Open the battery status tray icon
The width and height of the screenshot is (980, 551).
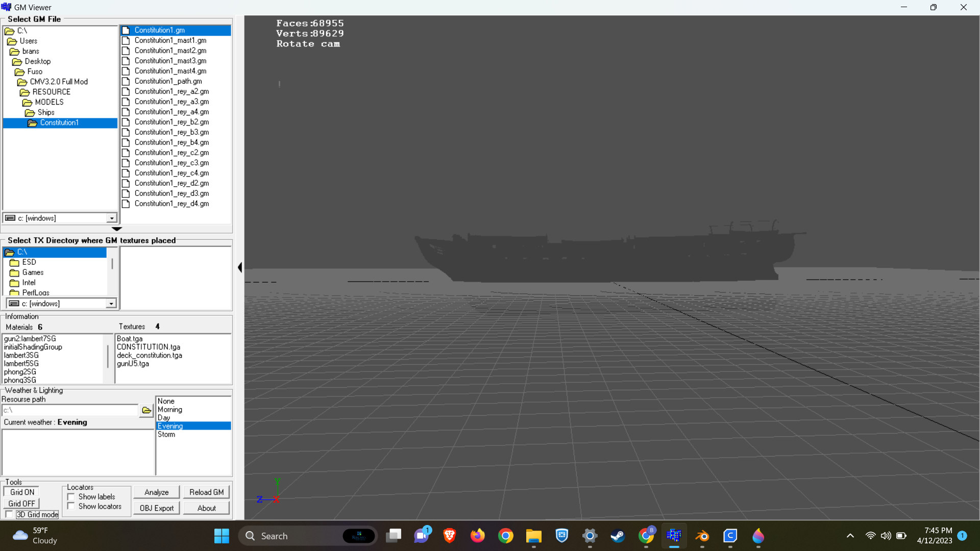[x=901, y=536]
